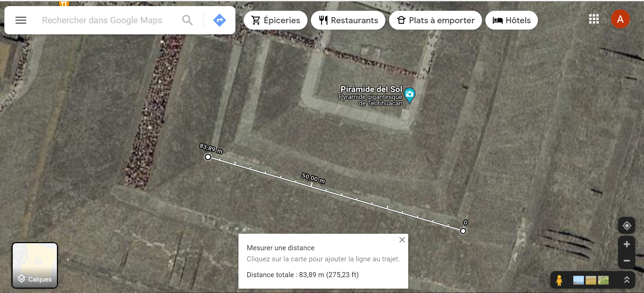The height and width of the screenshot is (293, 644).
Task: Click the search magnifier icon
Action: pyautogui.click(x=188, y=20)
